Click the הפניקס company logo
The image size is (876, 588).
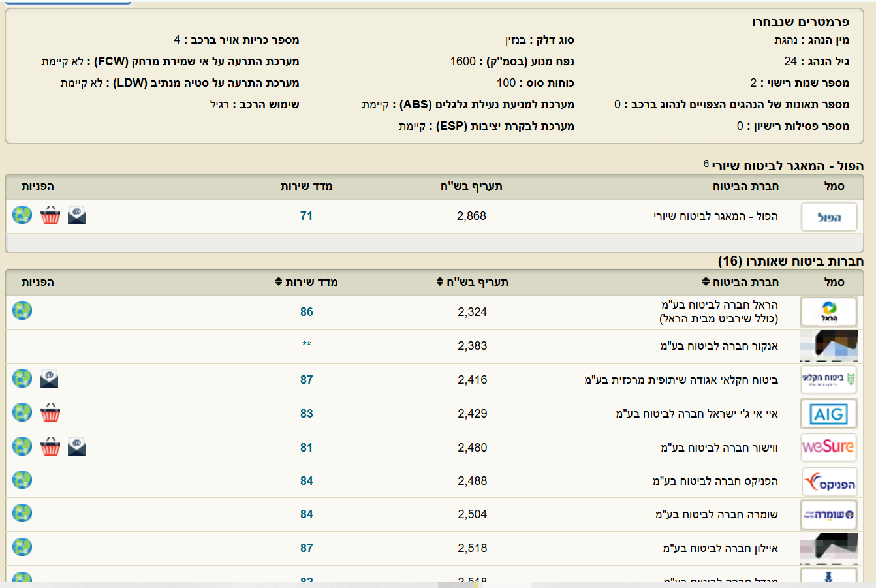tap(828, 482)
